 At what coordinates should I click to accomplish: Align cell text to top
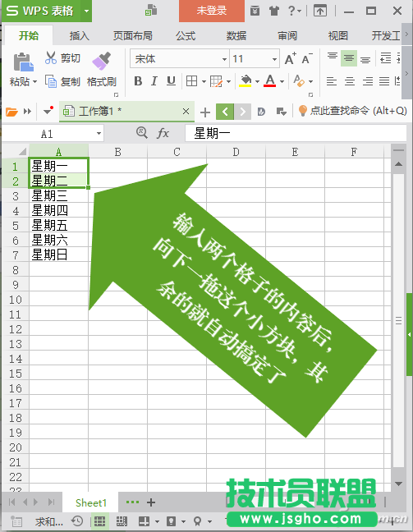point(333,57)
